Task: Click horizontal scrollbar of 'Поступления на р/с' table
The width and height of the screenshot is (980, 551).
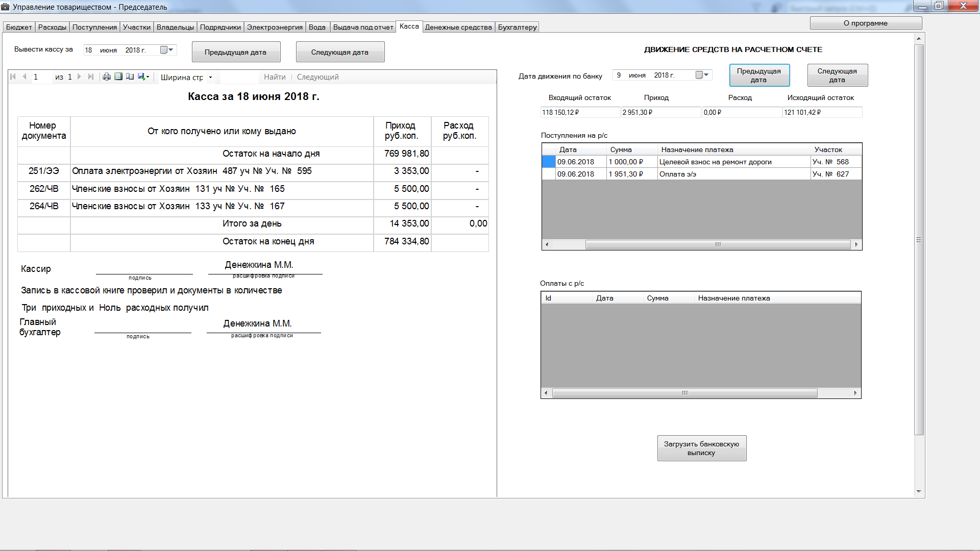Action: 717,245
